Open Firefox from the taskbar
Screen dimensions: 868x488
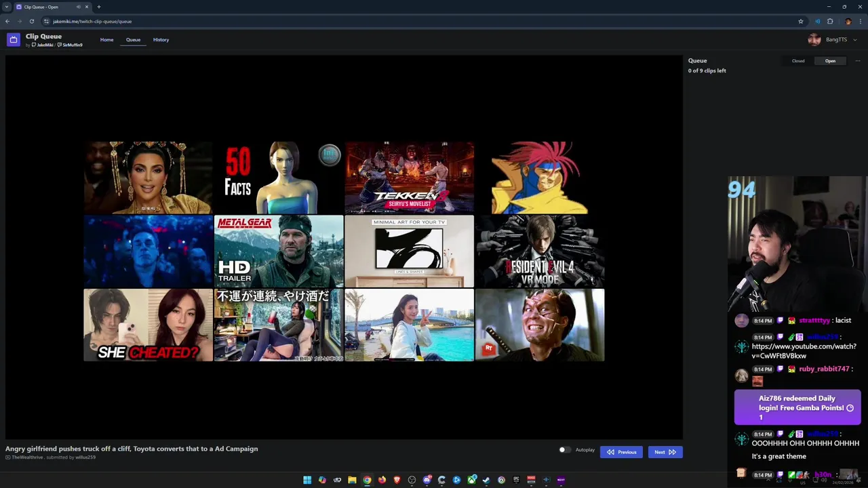click(382, 480)
